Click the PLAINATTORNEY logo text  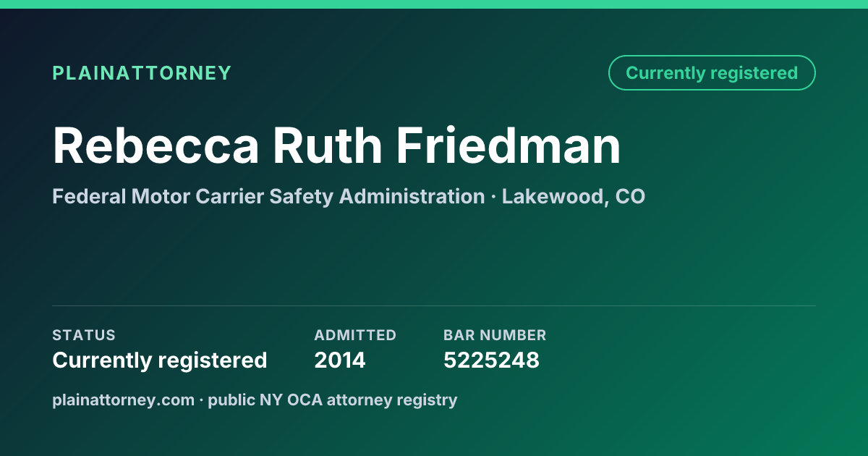click(142, 73)
